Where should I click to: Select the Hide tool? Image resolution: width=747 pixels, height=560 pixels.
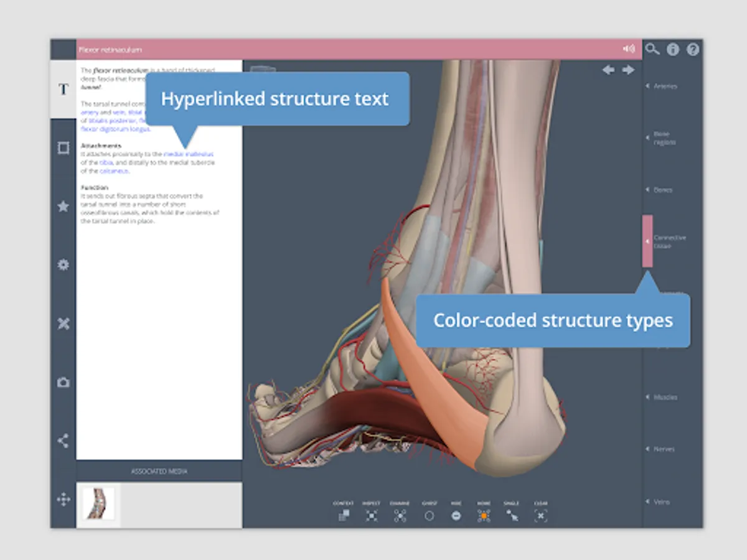pyautogui.click(x=456, y=512)
